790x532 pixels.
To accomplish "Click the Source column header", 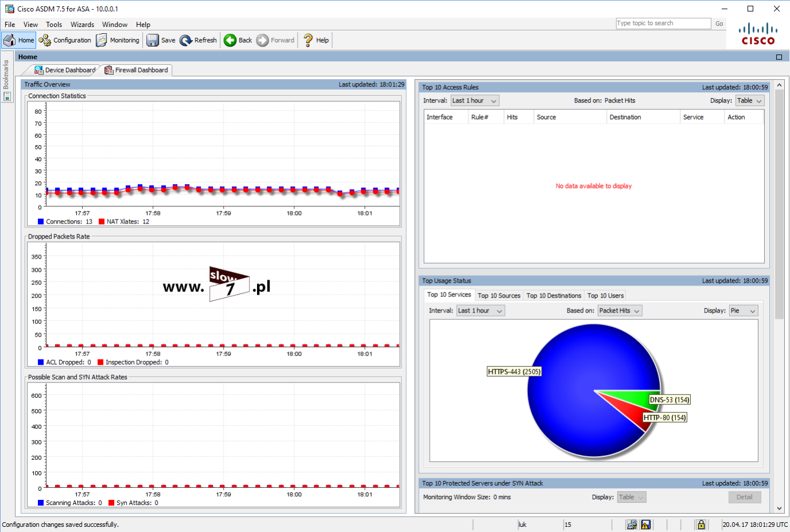I will [x=570, y=117].
